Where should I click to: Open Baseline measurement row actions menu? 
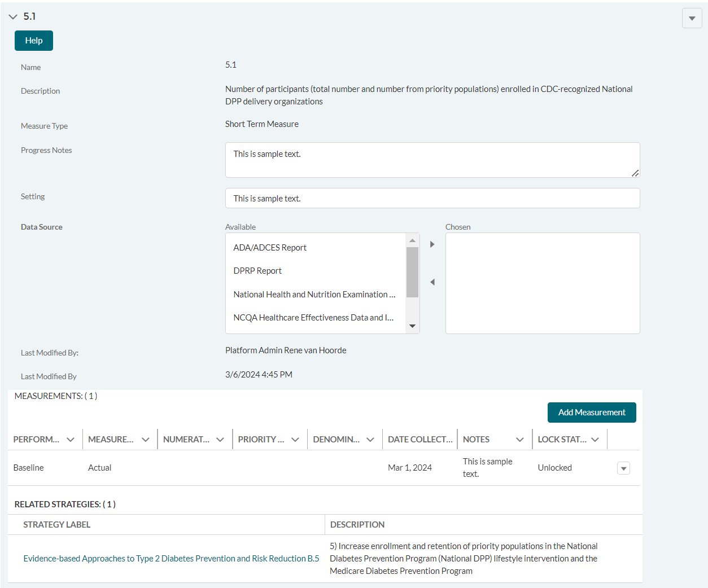pos(623,468)
